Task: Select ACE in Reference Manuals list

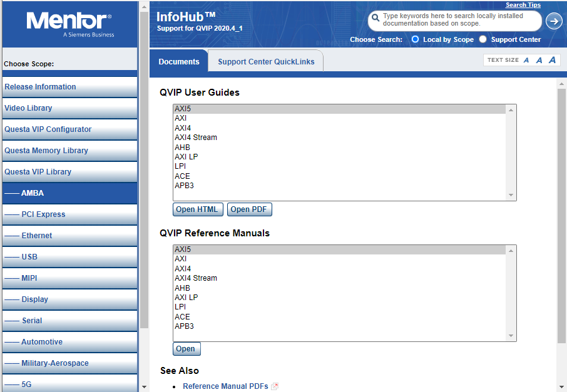Action: click(x=340, y=317)
